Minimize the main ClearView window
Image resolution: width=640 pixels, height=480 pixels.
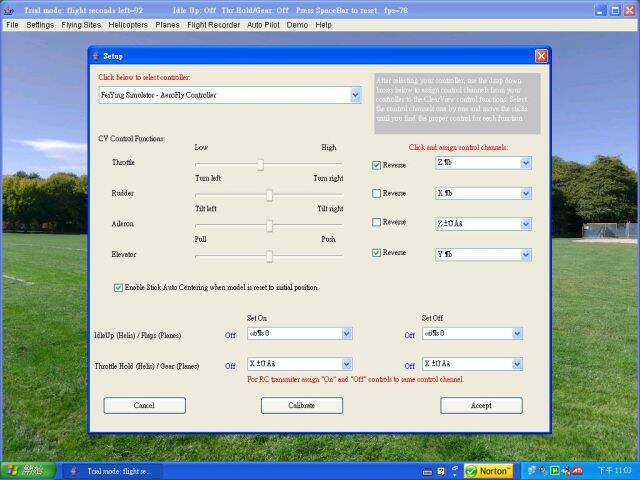pyautogui.click(x=600, y=10)
